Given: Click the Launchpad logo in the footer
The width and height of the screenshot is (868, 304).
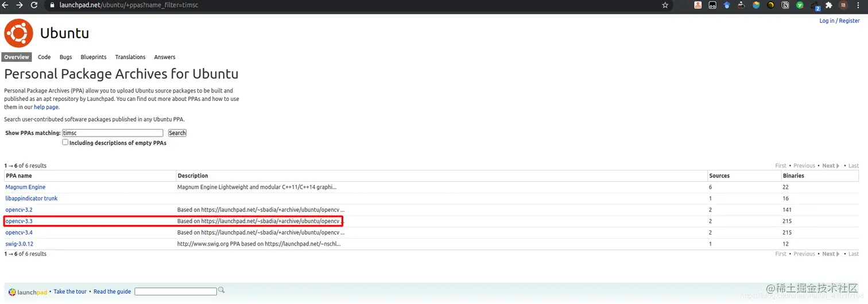Looking at the screenshot, I should [x=28, y=292].
